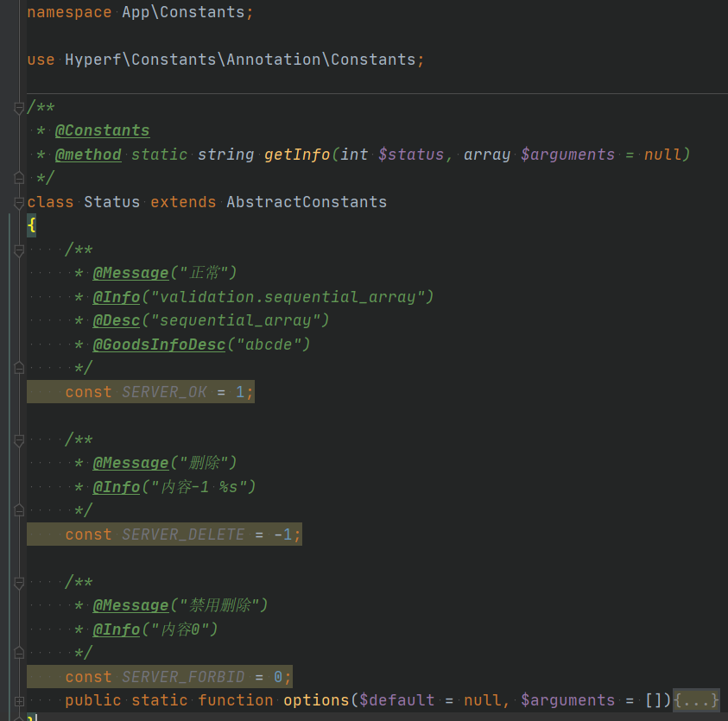Image resolution: width=728 pixels, height=721 pixels.
Task: Click App\Constants in the namespace line
Action: (x=183, y=12)
